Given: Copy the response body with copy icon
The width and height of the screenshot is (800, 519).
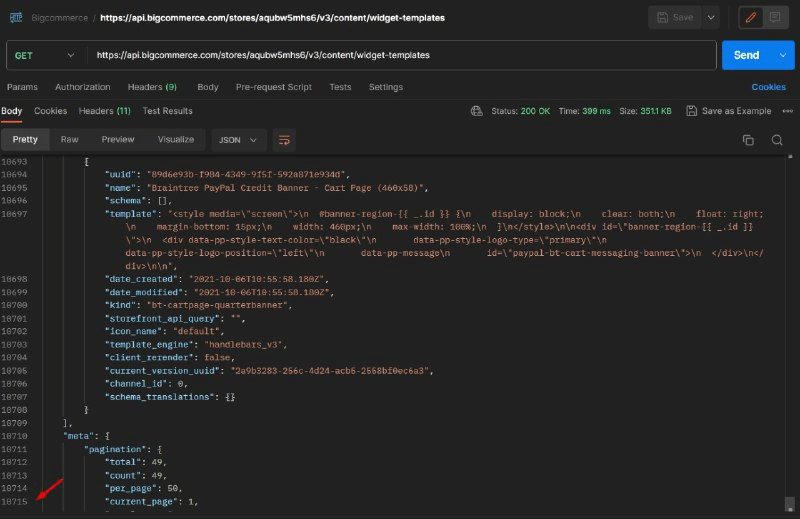Looking at the screenshot, I should click(748, 140).
